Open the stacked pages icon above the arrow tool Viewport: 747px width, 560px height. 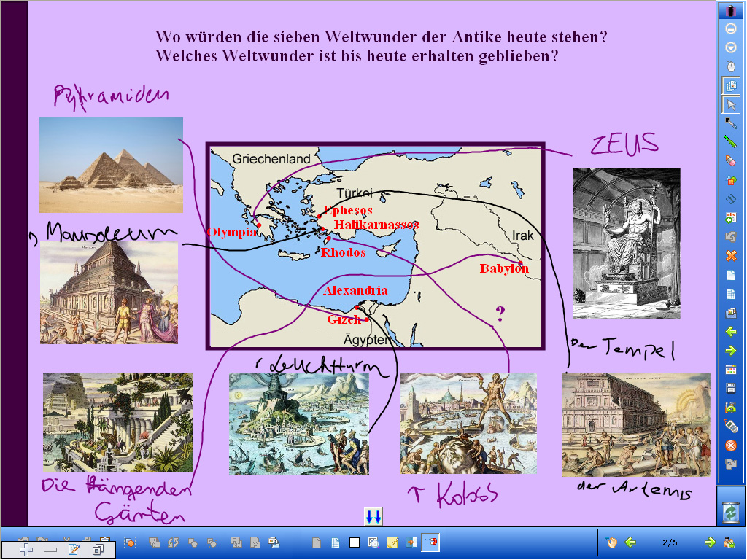pyautogui.click(x=731, y=86)
